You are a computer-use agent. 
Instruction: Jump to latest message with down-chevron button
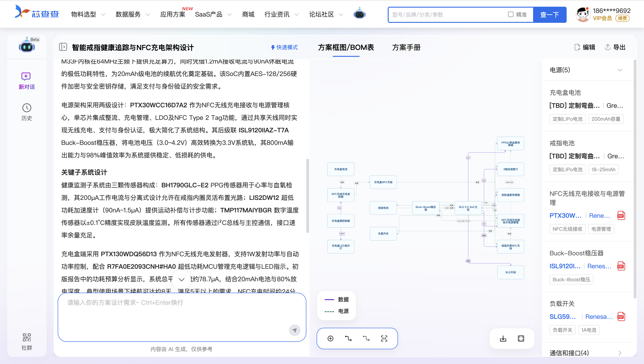pos(182,279)
